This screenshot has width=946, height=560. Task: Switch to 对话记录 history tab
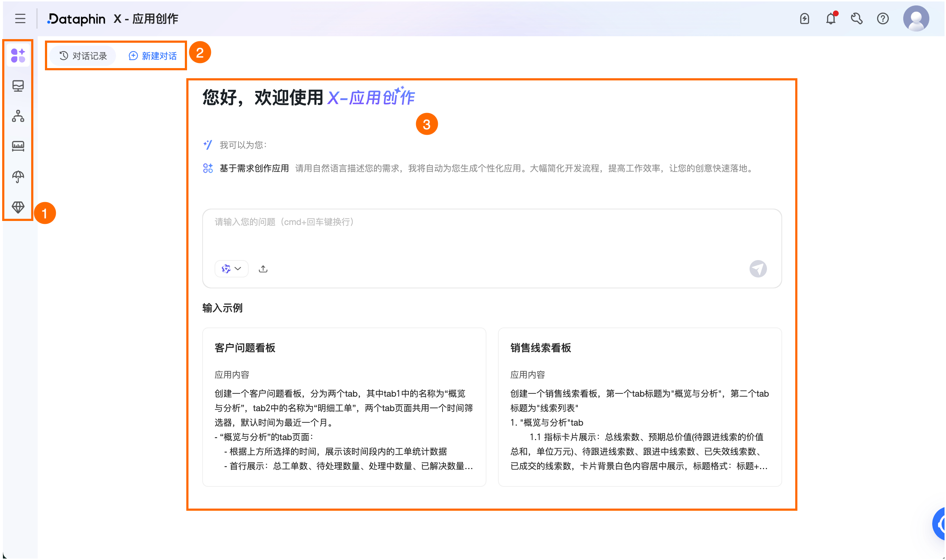click(x=83, y=56)
